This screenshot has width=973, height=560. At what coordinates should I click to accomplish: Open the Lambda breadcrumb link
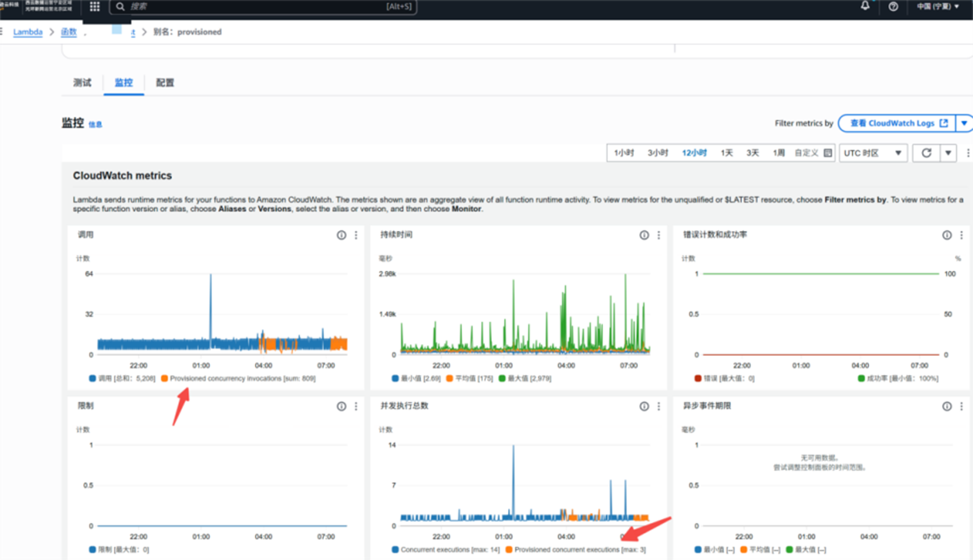pos(28,32)
